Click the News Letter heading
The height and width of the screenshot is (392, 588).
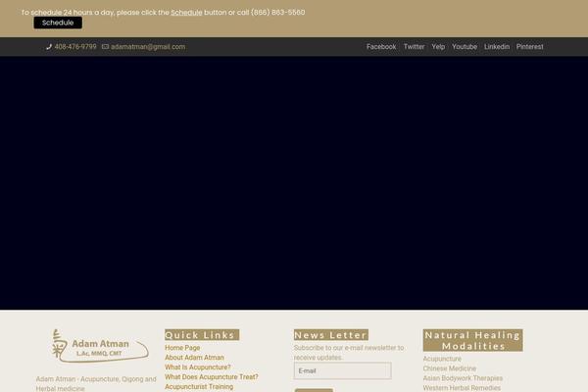point(331,335)
